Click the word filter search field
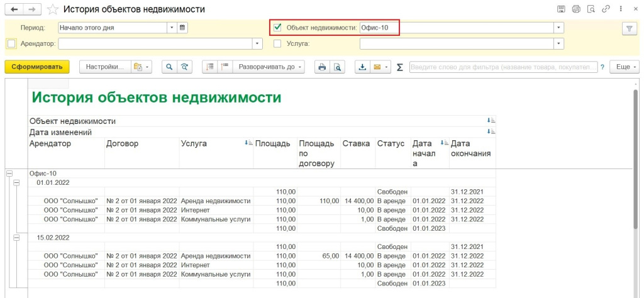The width and height of the screenshot is (644, 298). click(x=503, y=67)
